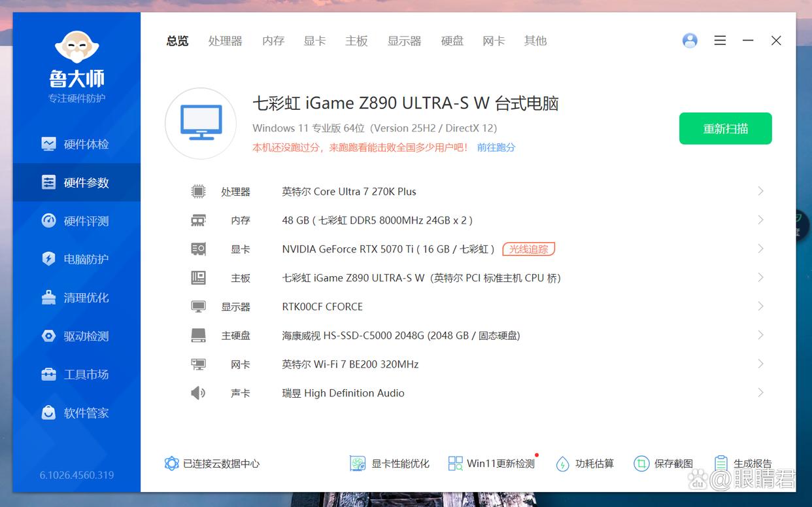Click the hard disk row icon
812x507 pixels.
[198, 336]
